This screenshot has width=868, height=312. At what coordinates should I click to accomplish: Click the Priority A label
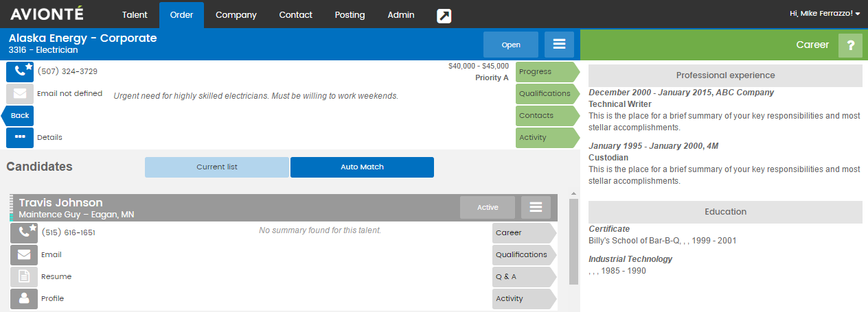click(492, 77)
